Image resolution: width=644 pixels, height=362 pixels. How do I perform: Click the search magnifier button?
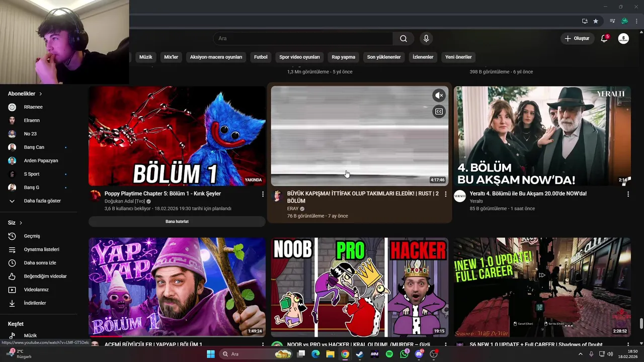tap(404, 39)
